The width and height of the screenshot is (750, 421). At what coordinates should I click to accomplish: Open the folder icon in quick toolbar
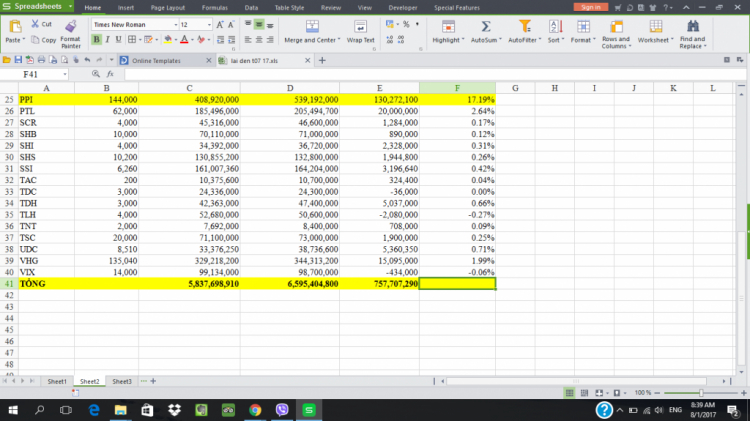(x=6, y=60)
